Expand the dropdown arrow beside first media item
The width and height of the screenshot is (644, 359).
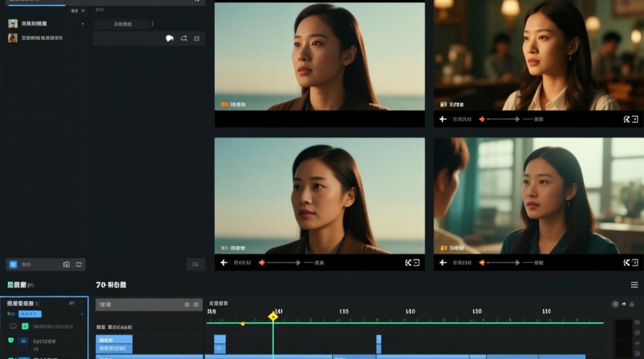(x=82, y=23)
